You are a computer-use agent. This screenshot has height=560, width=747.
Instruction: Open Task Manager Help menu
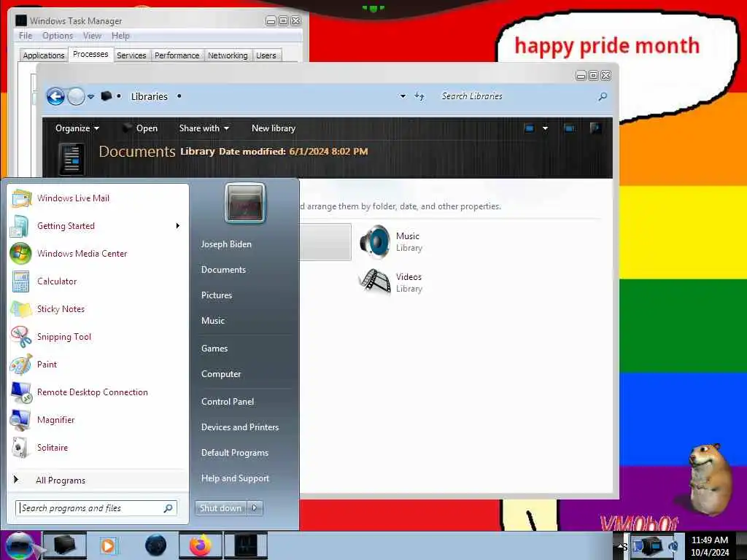pos(120,36)
